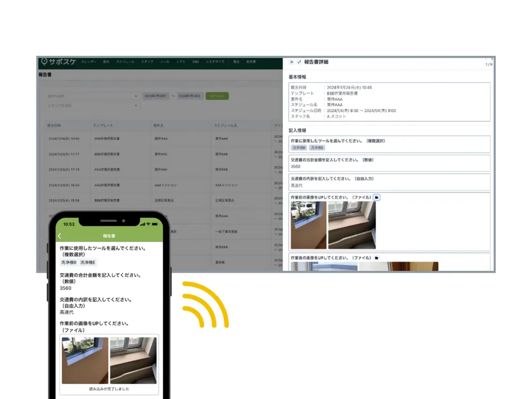The width and height of the screenshot is (532, 399).
Task: Click the BBB作業用報告書 template value in 基本情報
Action: [342, 93]
